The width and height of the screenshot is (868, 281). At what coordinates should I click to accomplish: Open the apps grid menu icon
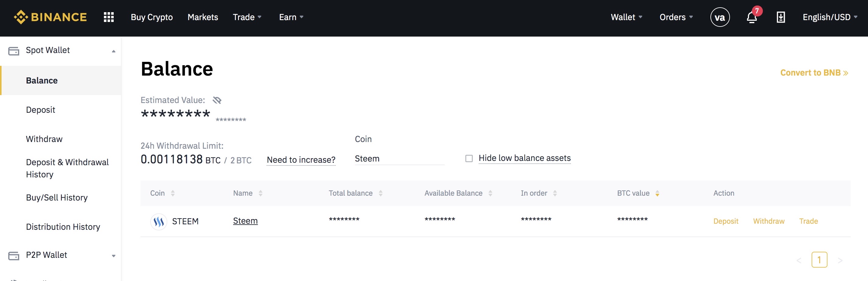(108, 17)
